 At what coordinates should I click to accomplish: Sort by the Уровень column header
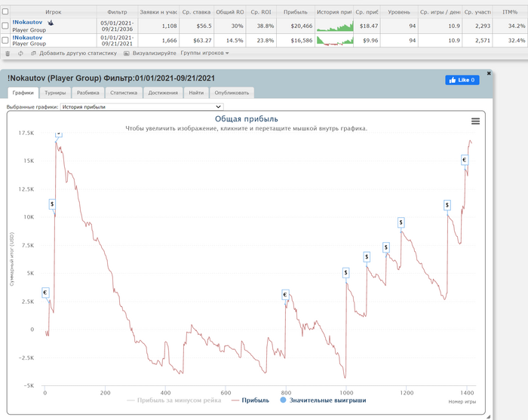(399, 12)
